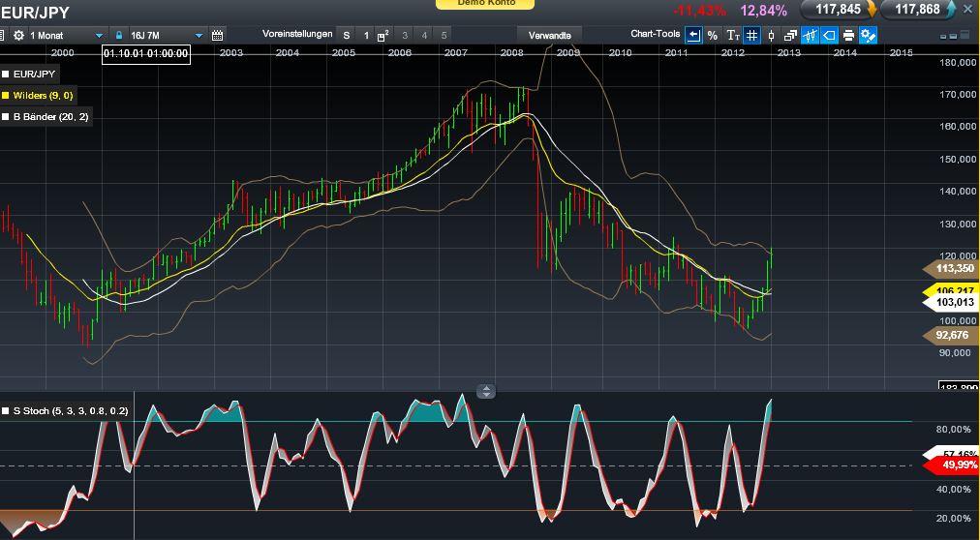The height and width of the screenshot is (540, 980).
Task: Open chart settings gear icon
Action: click(20, 36)
